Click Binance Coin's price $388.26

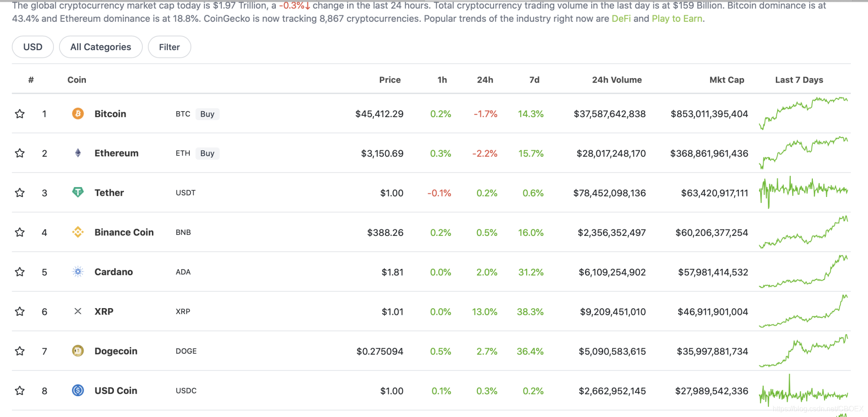pyautogui.click(x=385, y=233)
